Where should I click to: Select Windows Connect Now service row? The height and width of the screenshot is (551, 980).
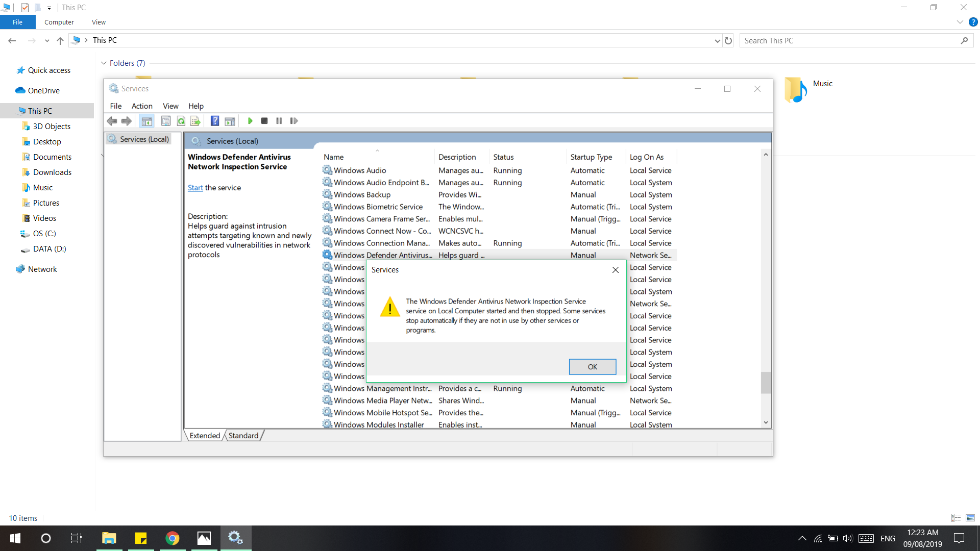(499, 231)
